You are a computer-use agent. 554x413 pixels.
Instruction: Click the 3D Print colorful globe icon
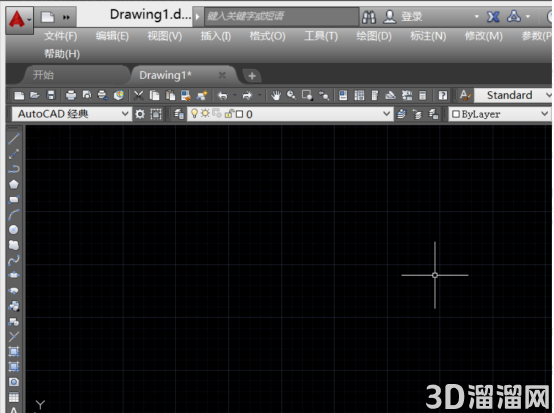(119, 95)
